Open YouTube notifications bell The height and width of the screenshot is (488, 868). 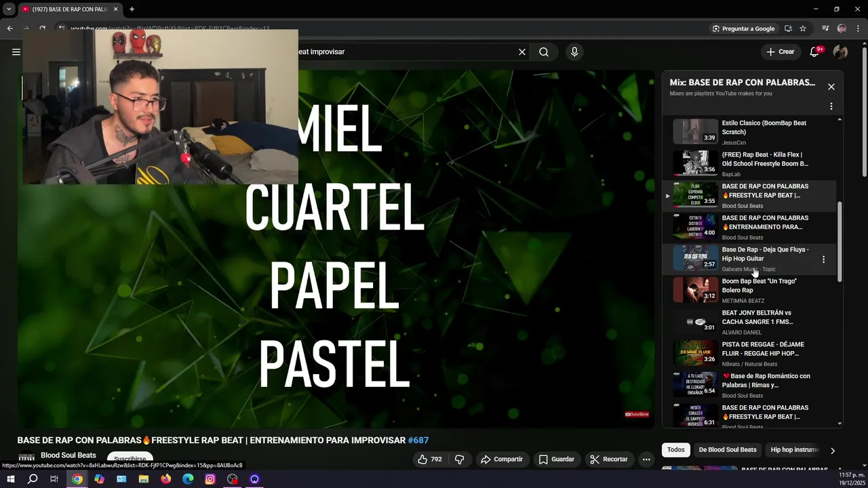[x=815, y=52]
